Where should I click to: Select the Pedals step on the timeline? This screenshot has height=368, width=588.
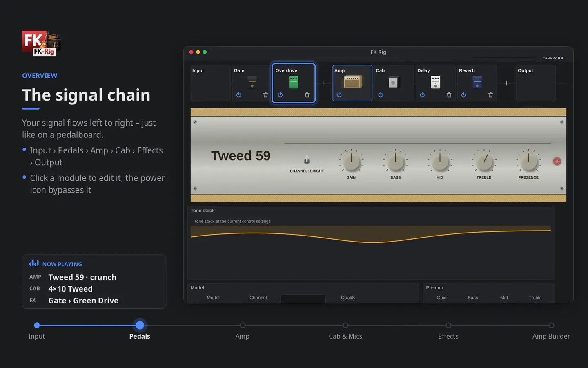pos(140,325)
